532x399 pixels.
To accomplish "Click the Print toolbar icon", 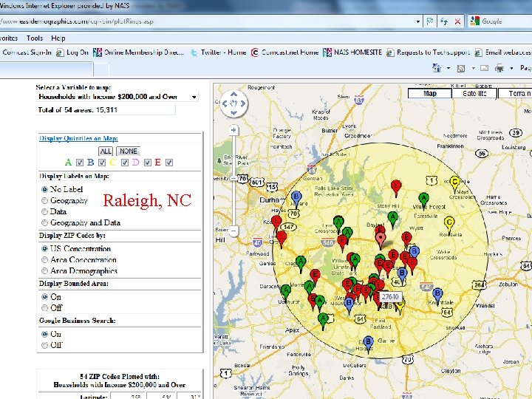I will tap(499, 68).
